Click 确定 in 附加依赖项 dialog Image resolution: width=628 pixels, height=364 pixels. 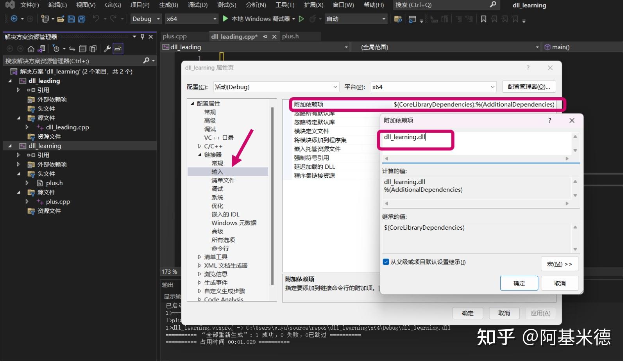click(x=519, y=283)
